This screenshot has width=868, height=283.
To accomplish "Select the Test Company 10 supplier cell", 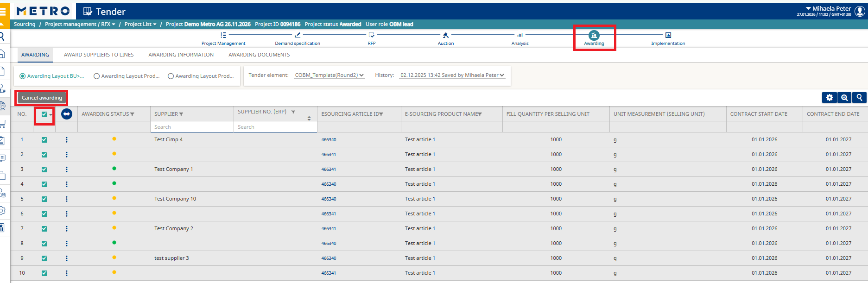I will click(x=175, y=199).
